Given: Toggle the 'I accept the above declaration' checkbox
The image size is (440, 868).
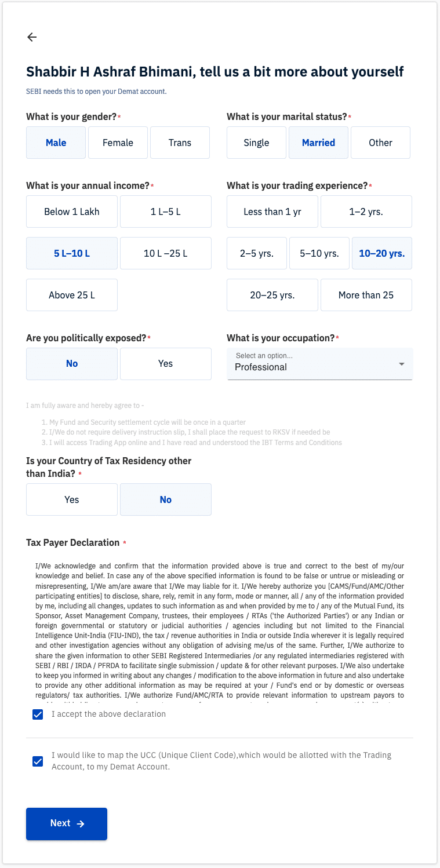Looking at the screenshot, I should (38, 714).
